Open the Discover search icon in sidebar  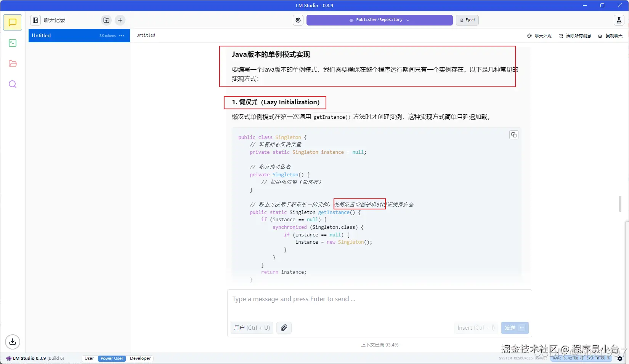(x=12, y=84)
